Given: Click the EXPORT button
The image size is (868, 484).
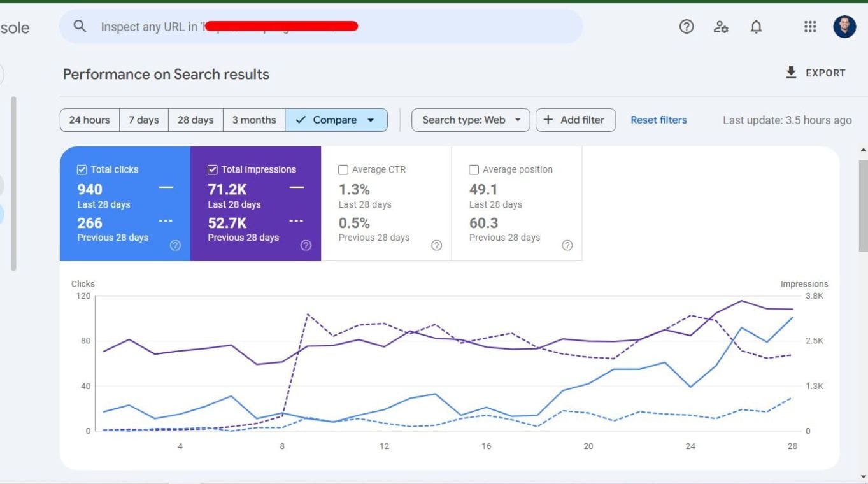Looking at the screenshot, I should click(x=816, y=72).
